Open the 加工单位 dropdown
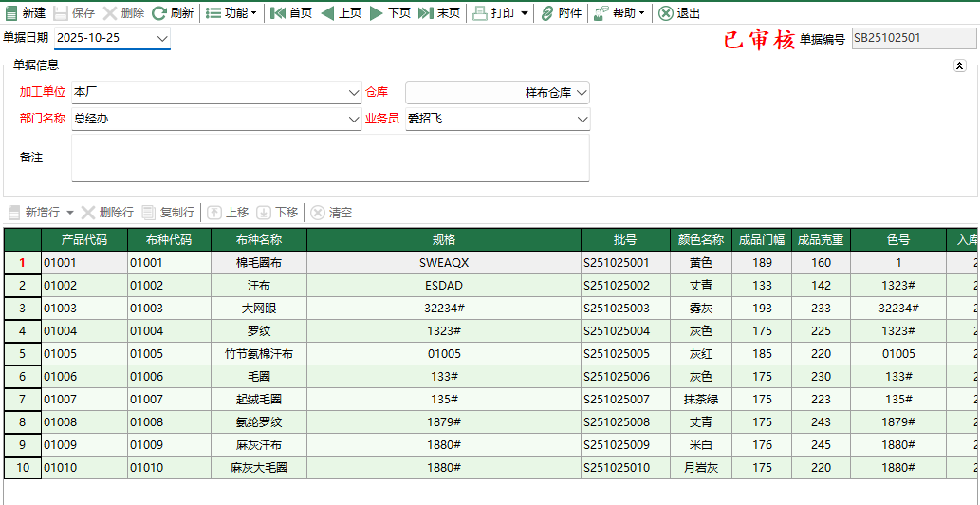 click(354, 92)
